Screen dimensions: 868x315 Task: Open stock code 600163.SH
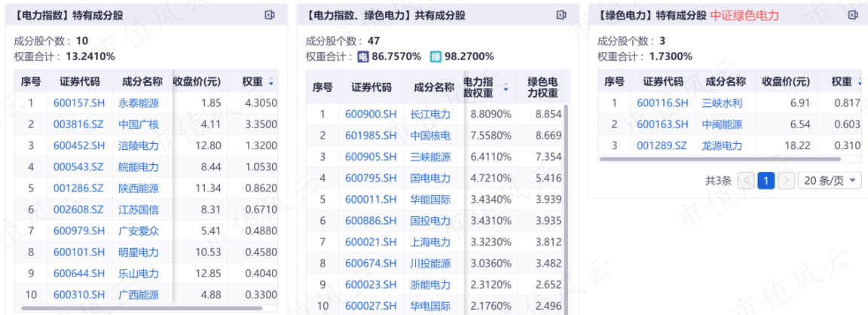click(662, 124)
